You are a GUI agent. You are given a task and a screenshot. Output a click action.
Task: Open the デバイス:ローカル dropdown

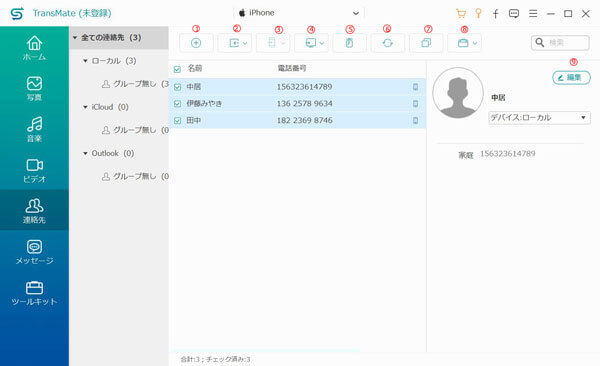coord(539,118)
